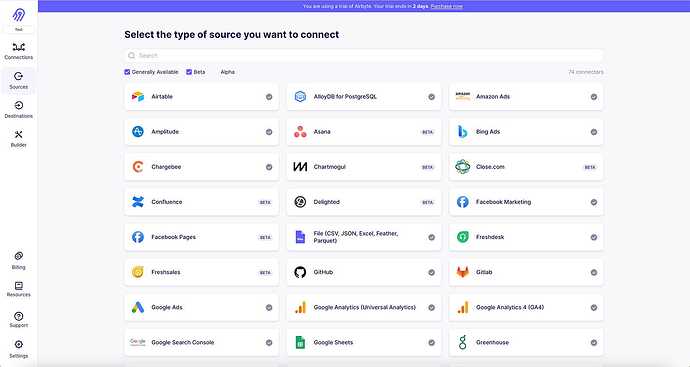The height and width of the screenshot is (367, 690).
Task: Open the Resources menu
Action: pos(18,290)
